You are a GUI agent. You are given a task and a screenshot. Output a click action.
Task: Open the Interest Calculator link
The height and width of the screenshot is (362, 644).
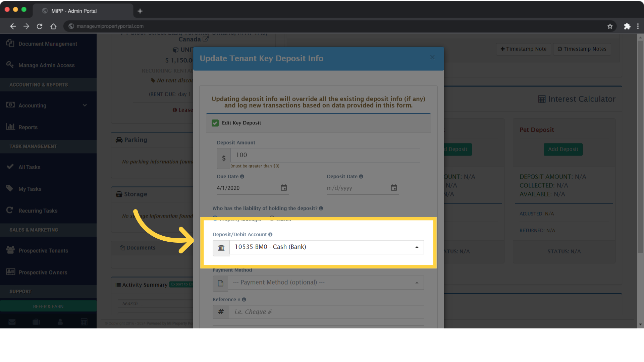[577, 99]
